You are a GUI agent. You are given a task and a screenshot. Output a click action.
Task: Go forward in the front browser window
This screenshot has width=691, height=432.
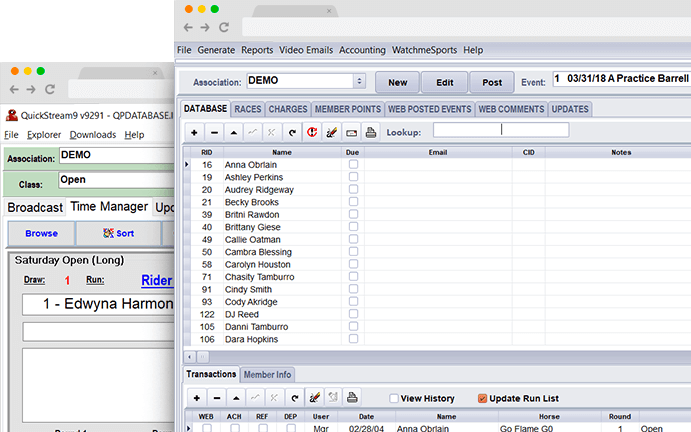(x=205, y=27)
